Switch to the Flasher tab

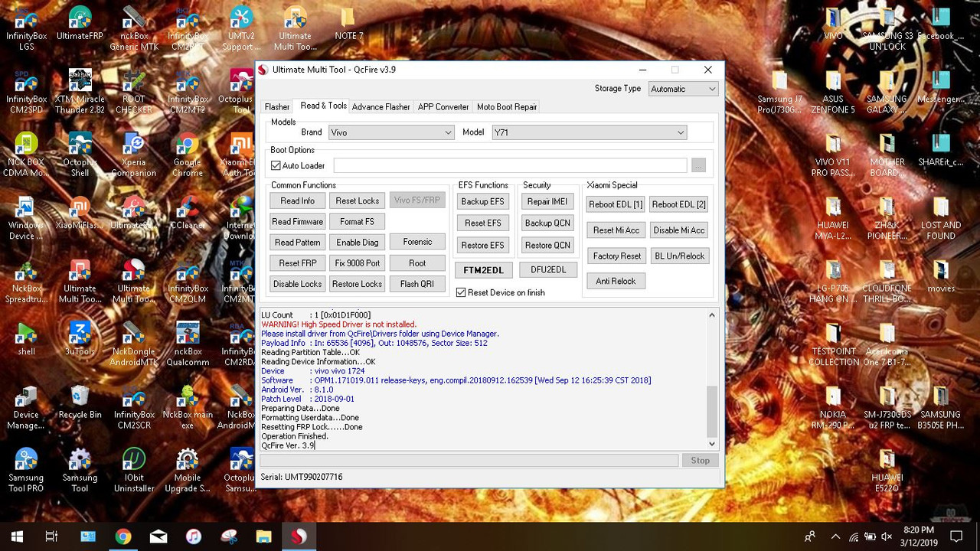277,107
